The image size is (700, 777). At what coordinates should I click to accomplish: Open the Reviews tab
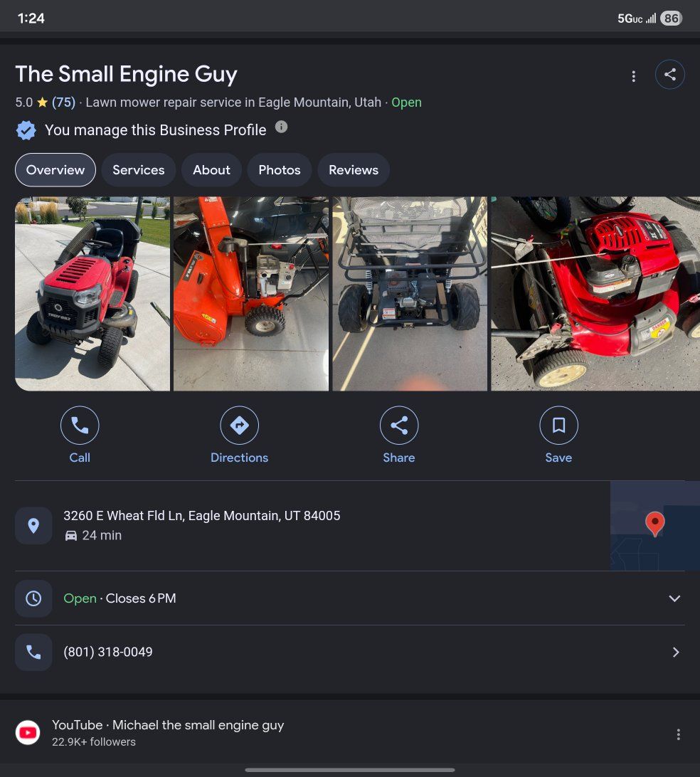[x=354, y=170]
